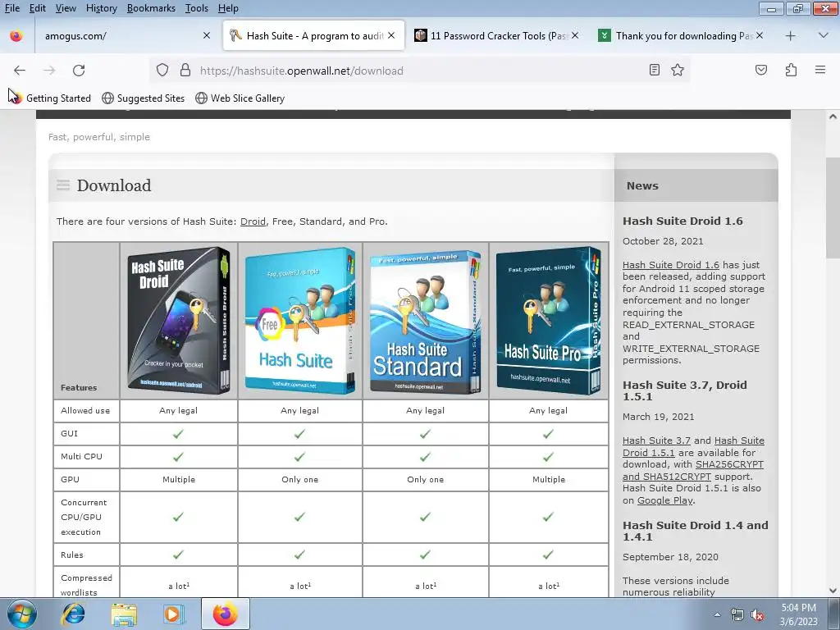The width and height of the screenshot is (840, 630).
Task: Click the forward navigation arrow
Action: [x=49, y=71]
